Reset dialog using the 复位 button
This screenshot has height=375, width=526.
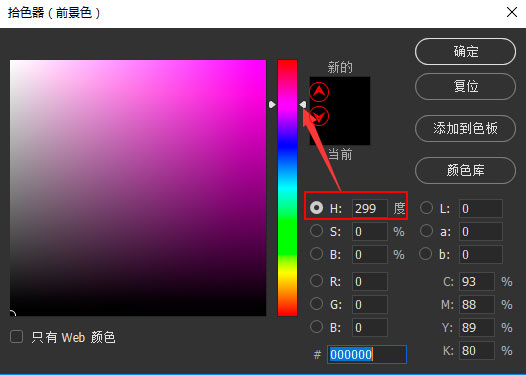[x=465, y=87]
